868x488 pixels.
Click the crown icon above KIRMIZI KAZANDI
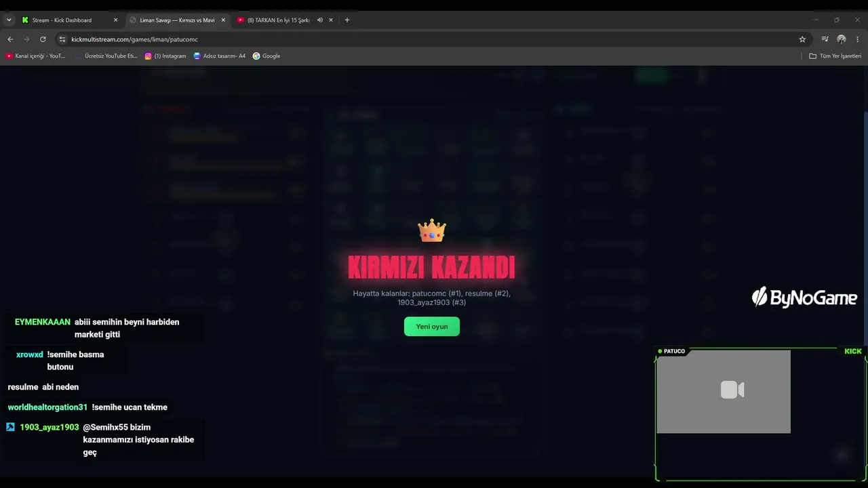tap(432, 231)
